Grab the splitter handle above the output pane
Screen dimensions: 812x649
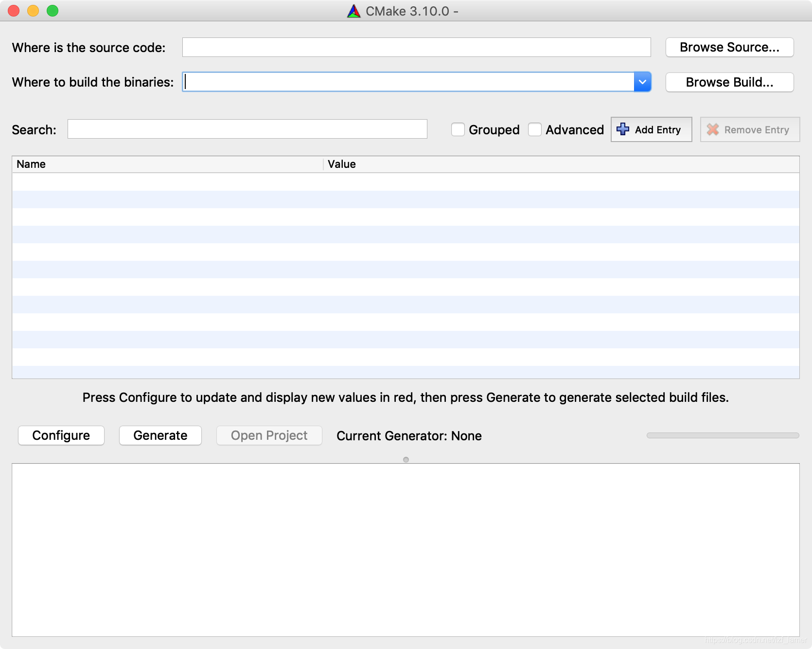coord(406,460)
